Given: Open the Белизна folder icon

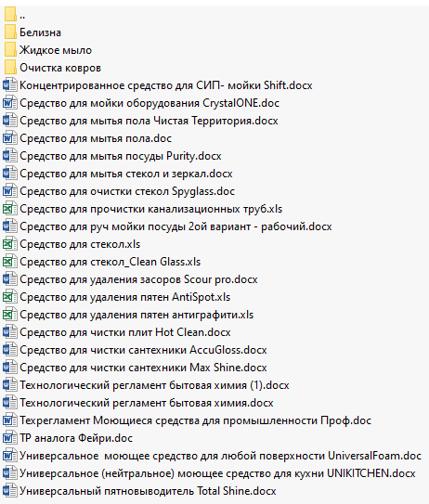Looking at the screenshot, I should click(x=10, y=32).
